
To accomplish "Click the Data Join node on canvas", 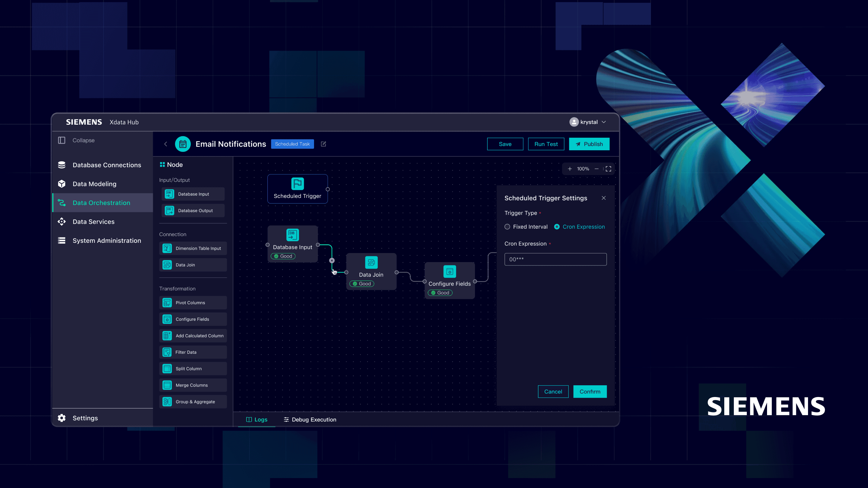I will tap(371, 271).
